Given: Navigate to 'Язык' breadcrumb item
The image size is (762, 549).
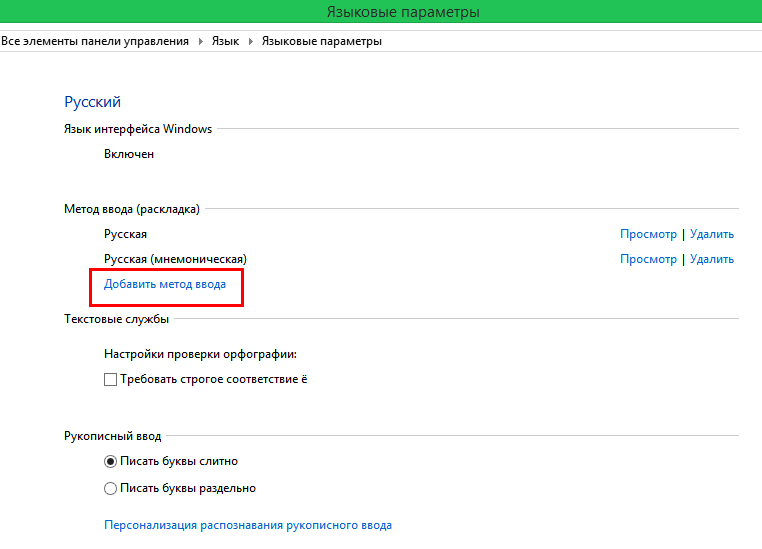Looking at the screenshot, I should click(225, 41).
